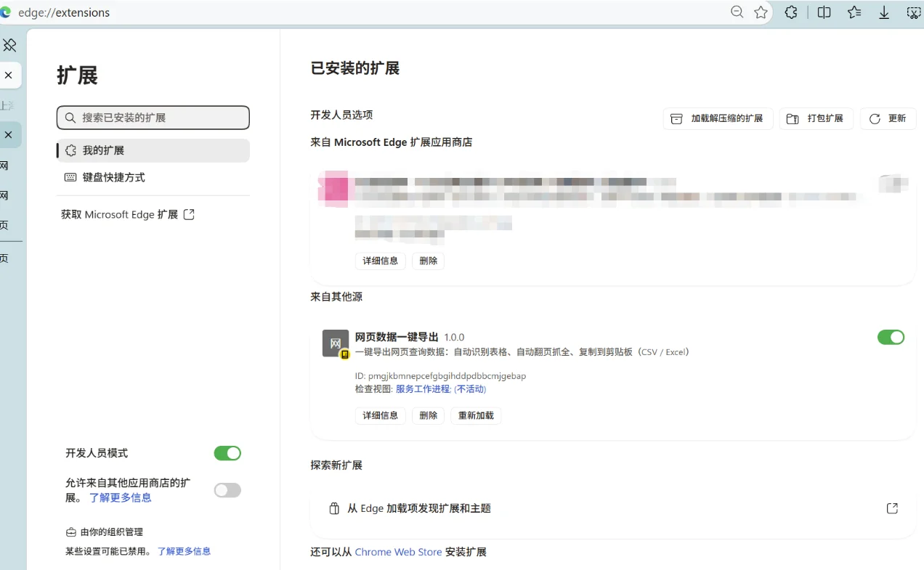This screenshot has width=924, height=570.
Task: Close the second highlighted vertical tab with X
Action: pos(9,134)
